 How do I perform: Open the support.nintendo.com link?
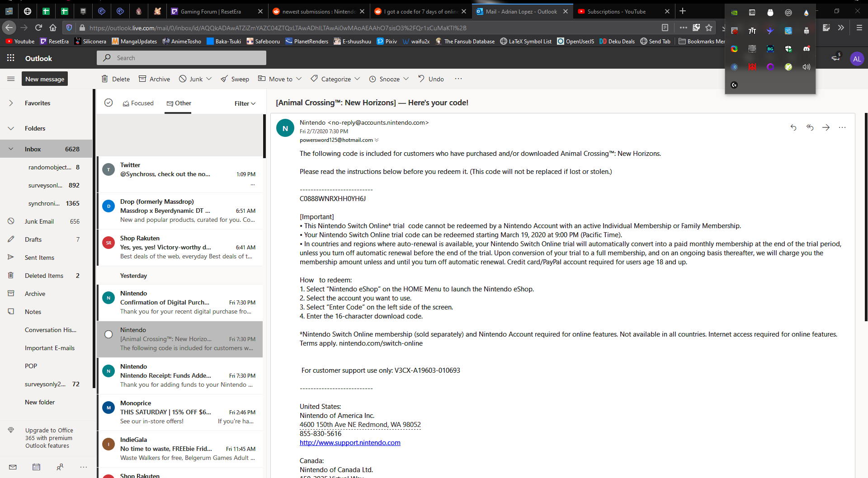pos(350,443)
